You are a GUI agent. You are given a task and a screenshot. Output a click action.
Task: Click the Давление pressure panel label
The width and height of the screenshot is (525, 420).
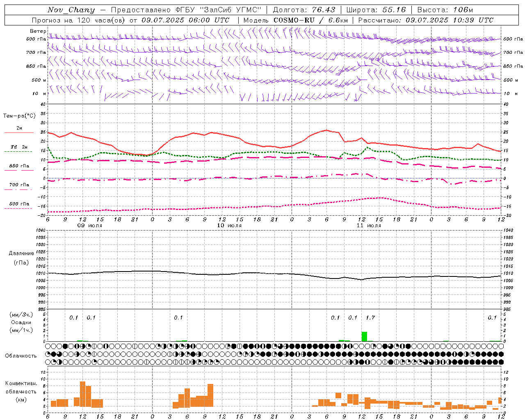point(21,253)
